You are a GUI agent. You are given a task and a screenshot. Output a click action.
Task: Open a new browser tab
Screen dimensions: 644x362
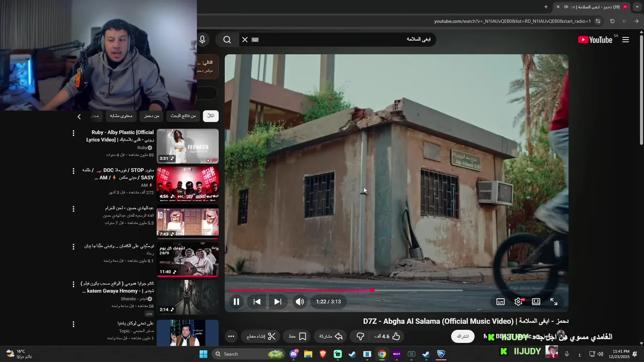coord(546,7)
